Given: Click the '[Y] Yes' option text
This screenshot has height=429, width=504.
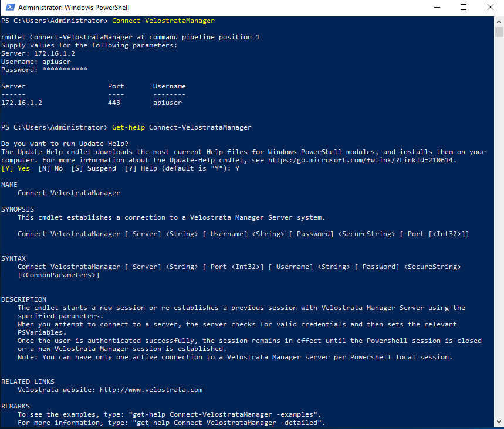Looking at the screenshot, I should click(15, 168).
